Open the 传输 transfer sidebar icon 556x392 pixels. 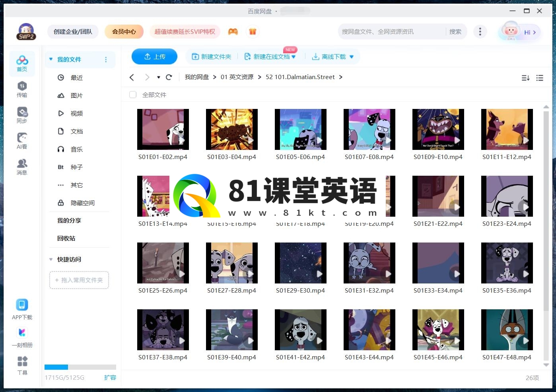coord(22,89)
